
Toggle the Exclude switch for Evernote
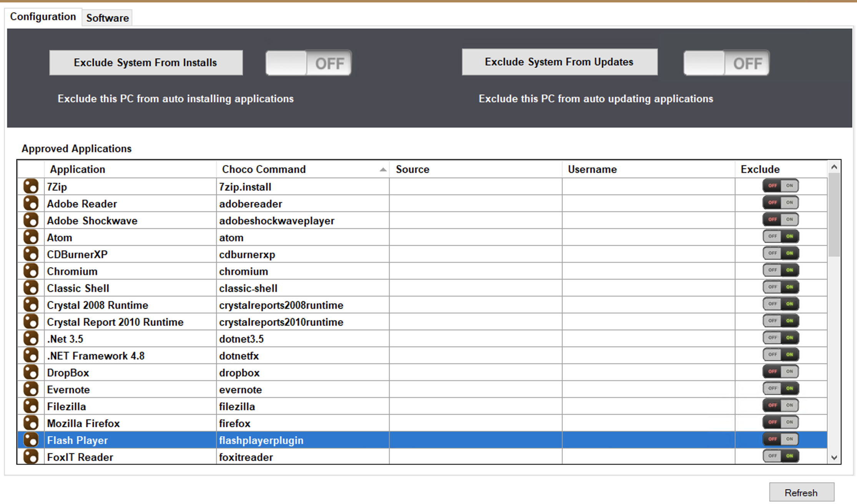(x=781, y=388)
